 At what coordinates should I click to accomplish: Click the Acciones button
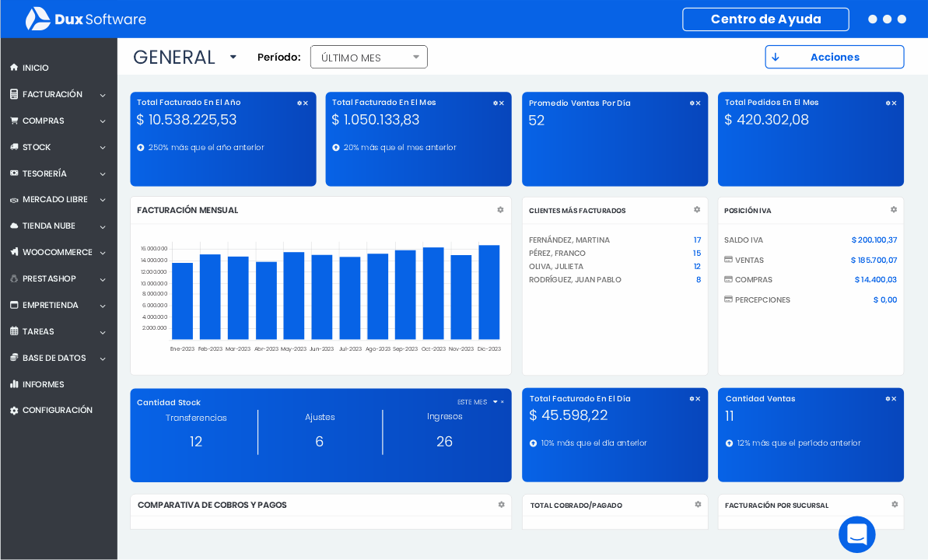[834, 57]
